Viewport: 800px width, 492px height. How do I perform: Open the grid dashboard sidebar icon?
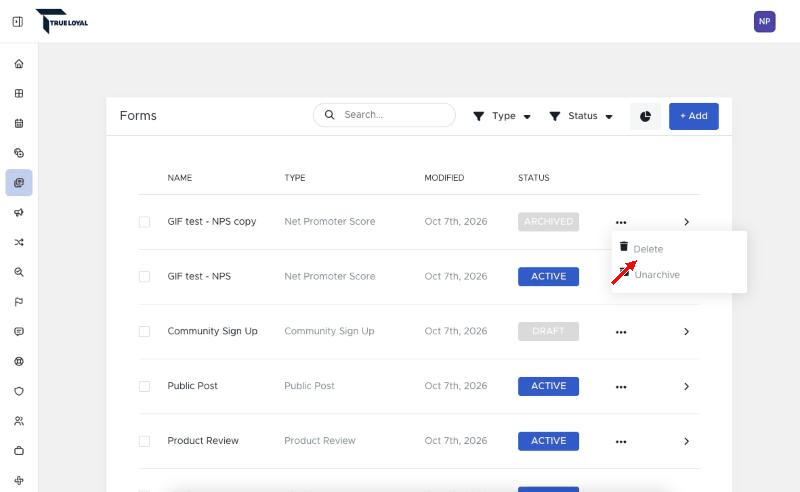point(19,93)
